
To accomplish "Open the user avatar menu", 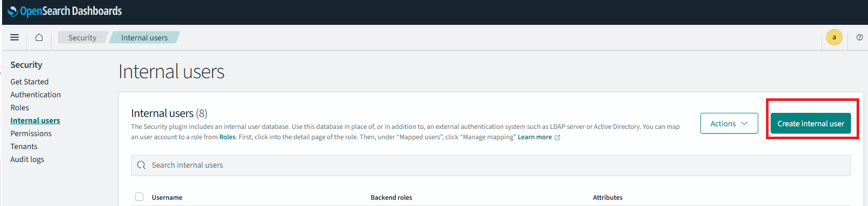I will pos(834,37).
